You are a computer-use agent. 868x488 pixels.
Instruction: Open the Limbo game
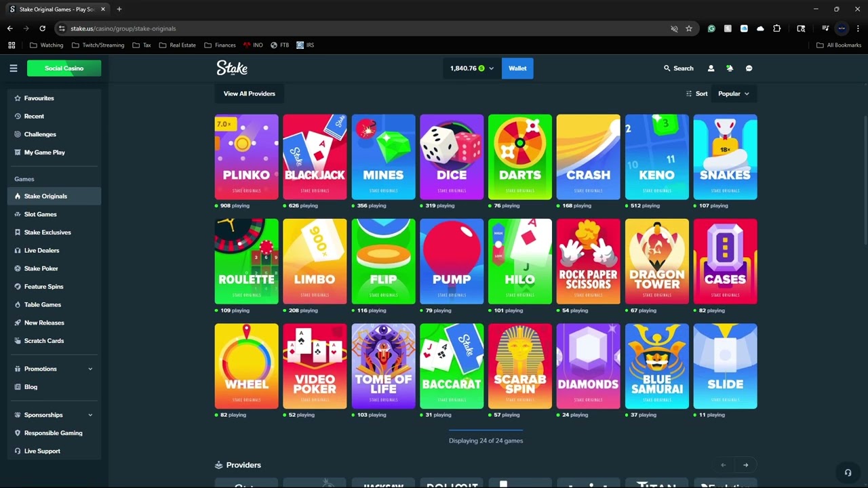pyautogui.click(x=315, y=262)
